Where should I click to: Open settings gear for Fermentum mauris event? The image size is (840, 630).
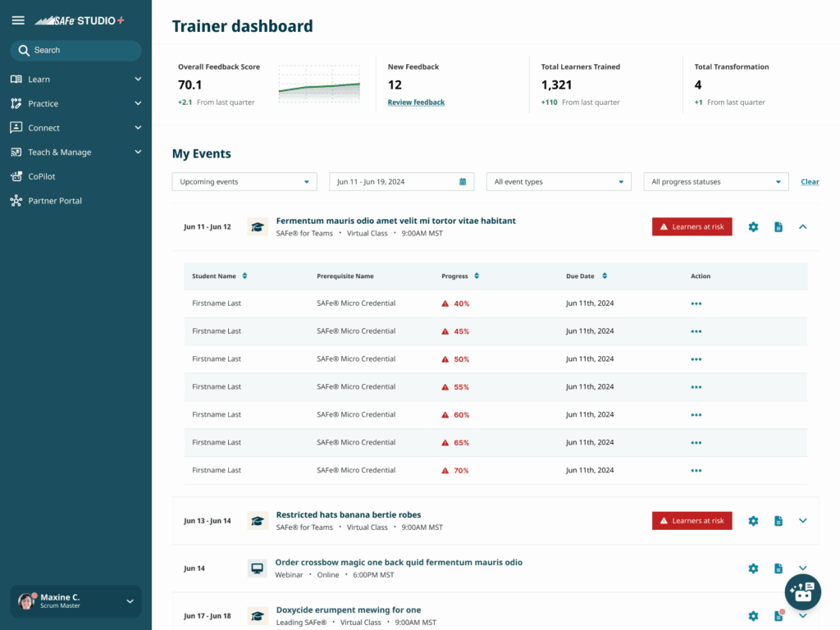pyautogui.click(x=753, y=227)
